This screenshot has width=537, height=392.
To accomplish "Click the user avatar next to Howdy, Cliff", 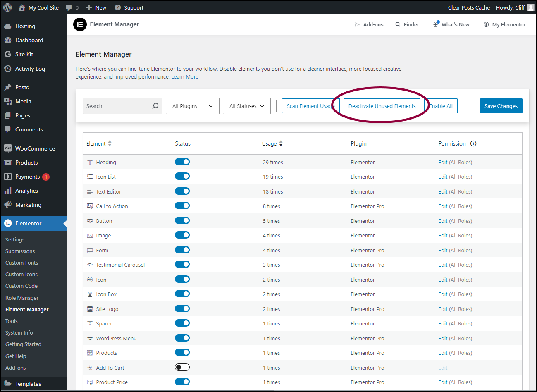I will [530, 7].
